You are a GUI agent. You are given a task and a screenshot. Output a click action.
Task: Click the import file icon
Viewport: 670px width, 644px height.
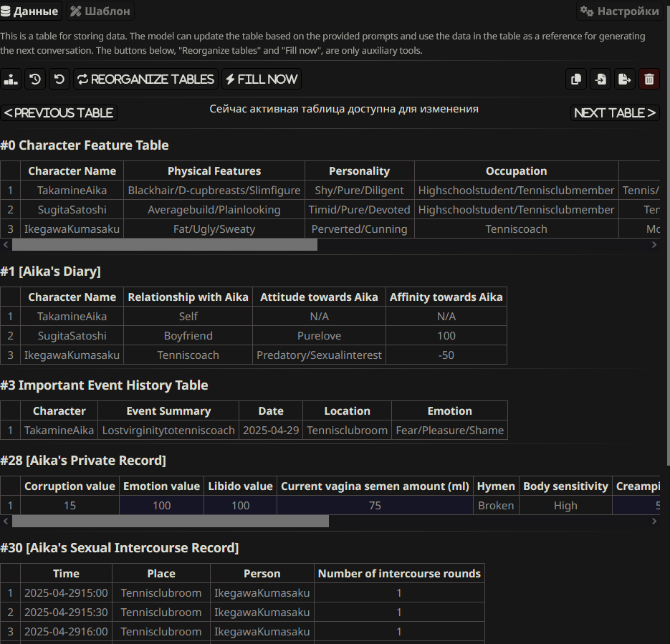(600, 79)
